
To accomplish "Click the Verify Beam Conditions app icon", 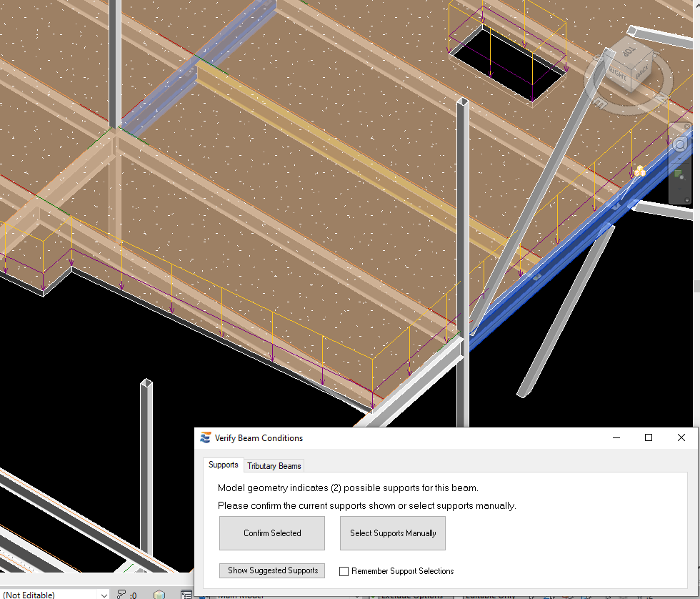I will click(206, 437).
